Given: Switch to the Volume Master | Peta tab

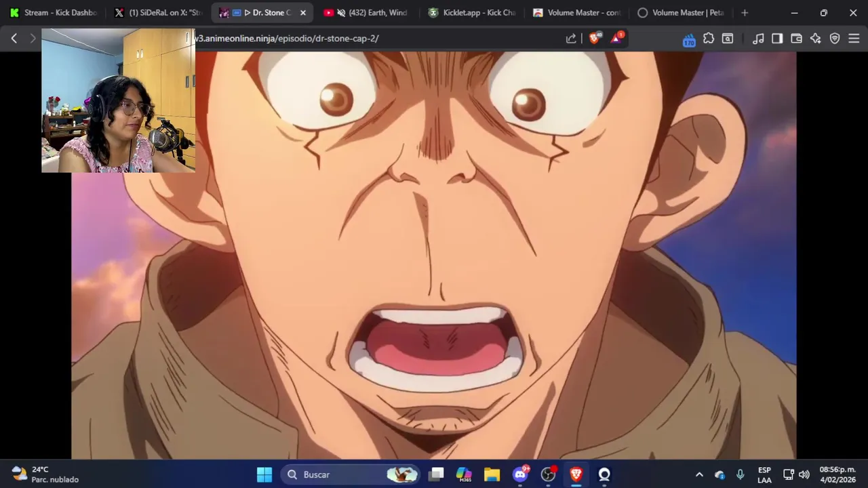Looking at the screenshot, I should [x=681, y=13].
